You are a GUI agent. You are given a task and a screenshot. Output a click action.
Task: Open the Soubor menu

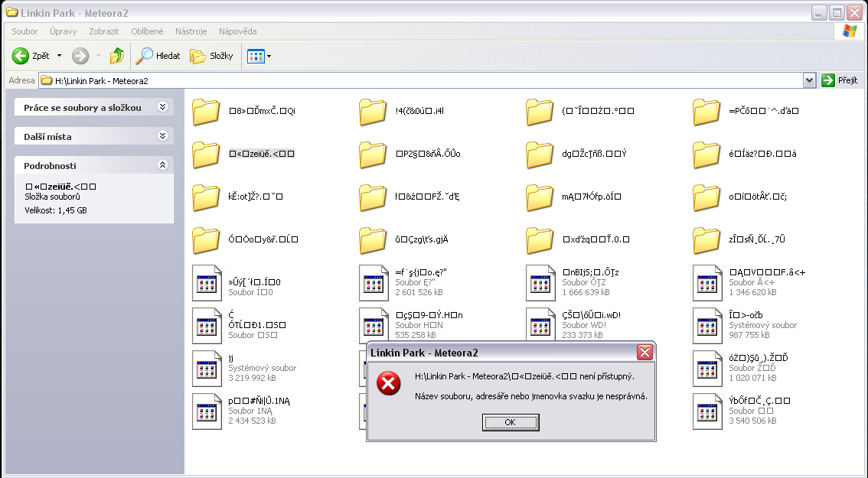(25, 31)
